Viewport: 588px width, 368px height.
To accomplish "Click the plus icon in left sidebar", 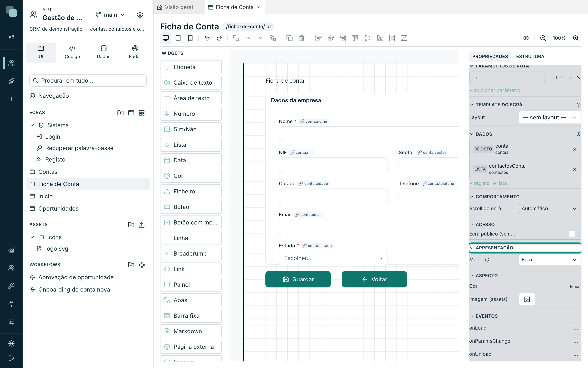I will 11,99.
